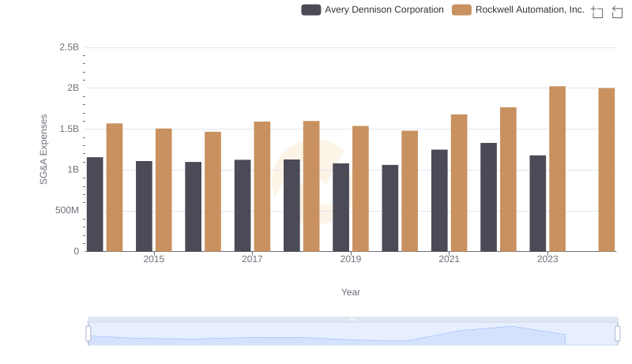Click the Avery Dennison bar for 2021
The image size is (632, 364).
tap(439, 201)
